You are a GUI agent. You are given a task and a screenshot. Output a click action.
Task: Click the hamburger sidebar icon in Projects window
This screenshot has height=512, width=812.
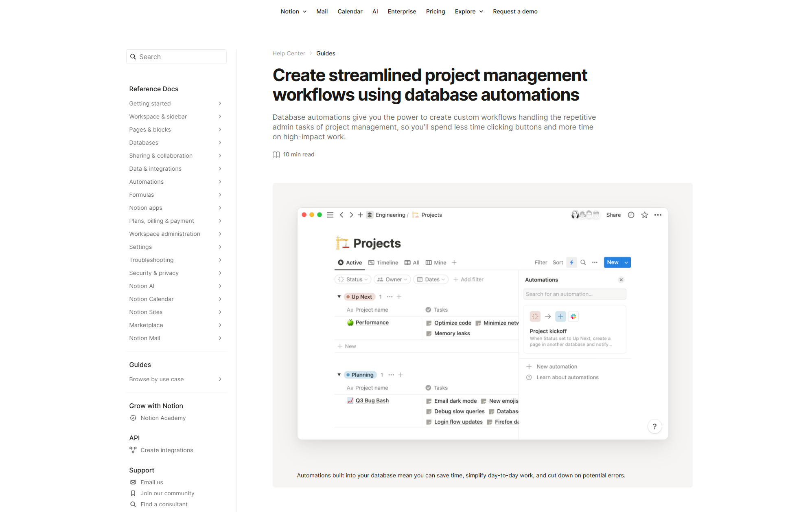tap(330, 215)
